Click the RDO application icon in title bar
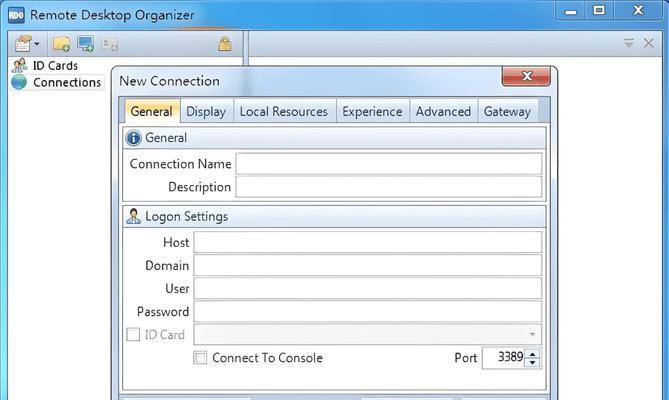This screenshot has height=400, width=669. click(16, 15)
